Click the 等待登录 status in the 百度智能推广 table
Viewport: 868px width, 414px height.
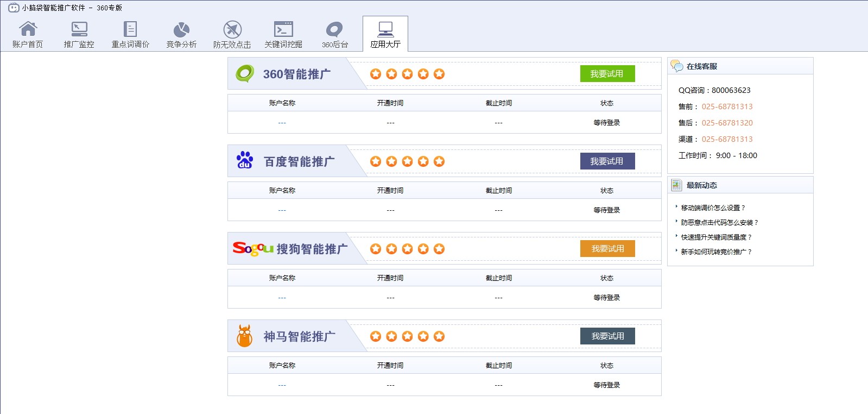607,210
